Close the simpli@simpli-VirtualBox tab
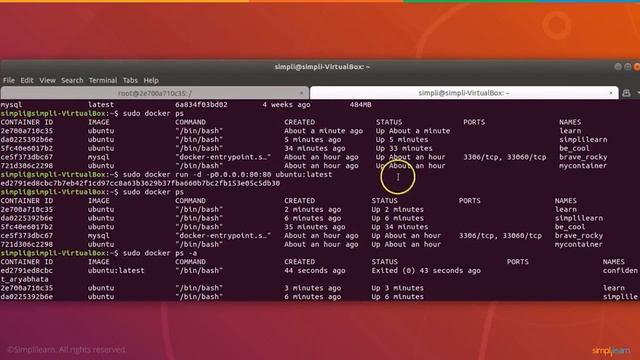The width and height of the screenshot is (640, 360). [x=611, y=93]
